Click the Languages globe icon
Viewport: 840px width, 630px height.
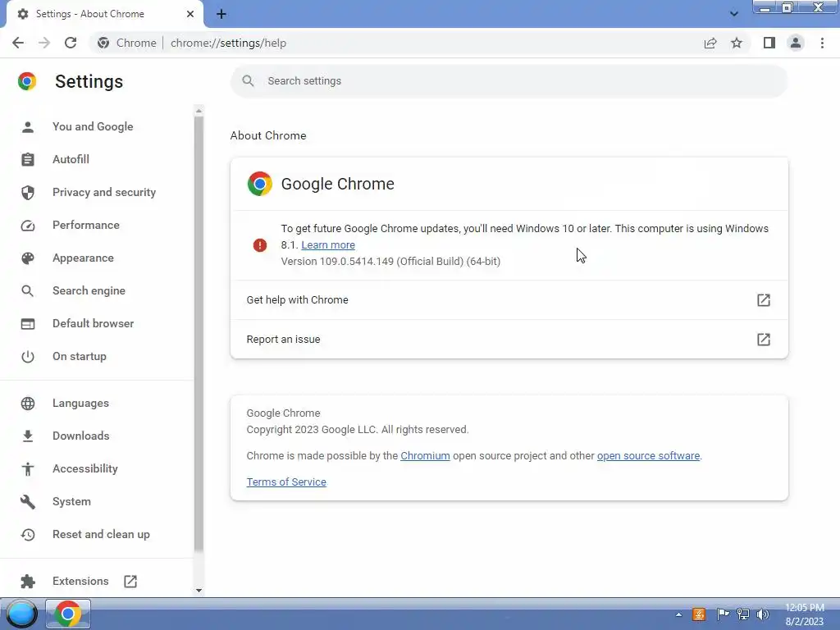pos(27,404)
